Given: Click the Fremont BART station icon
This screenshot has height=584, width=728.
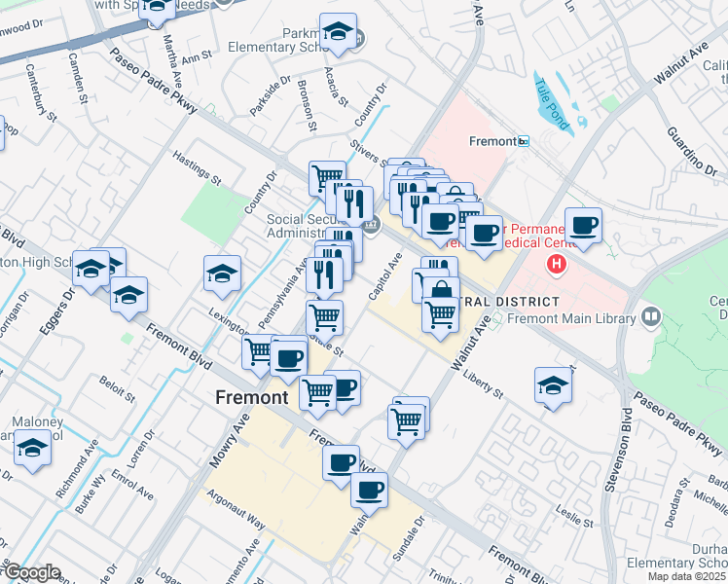Looking at the screenshot, I should (x=524, y=141).
